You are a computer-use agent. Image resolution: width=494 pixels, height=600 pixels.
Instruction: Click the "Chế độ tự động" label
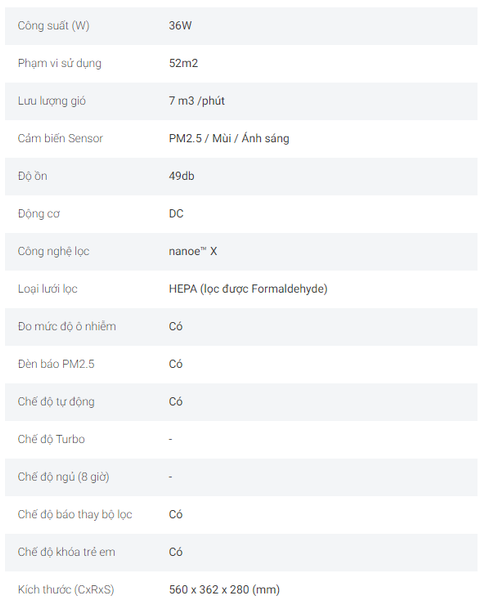(x=56, y=402)
